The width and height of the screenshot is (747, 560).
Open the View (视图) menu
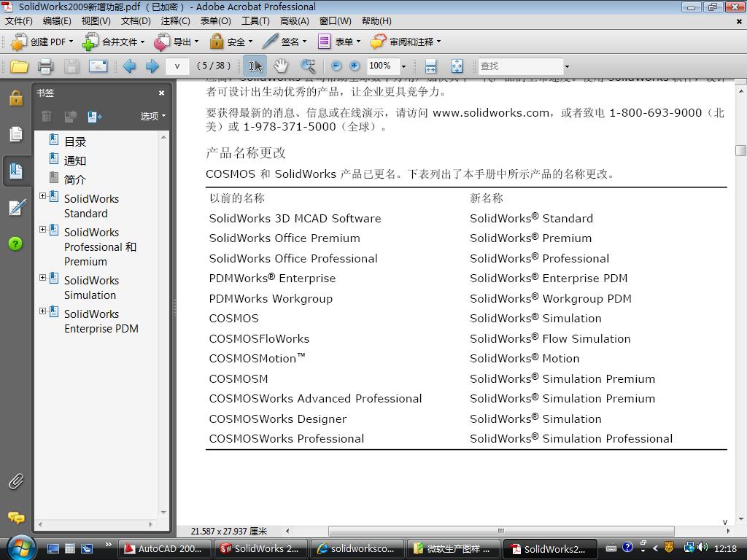pos(96,21)
